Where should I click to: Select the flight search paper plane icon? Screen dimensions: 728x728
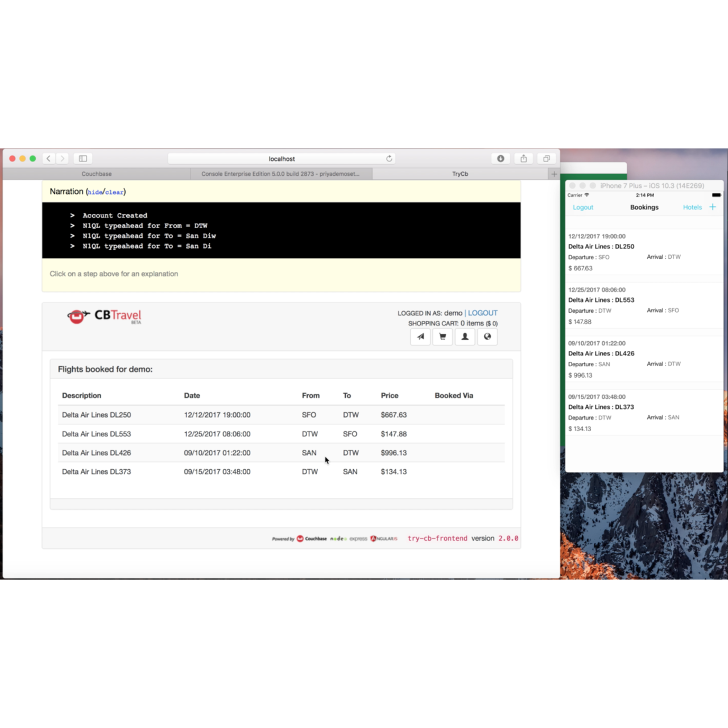(420, 337)
